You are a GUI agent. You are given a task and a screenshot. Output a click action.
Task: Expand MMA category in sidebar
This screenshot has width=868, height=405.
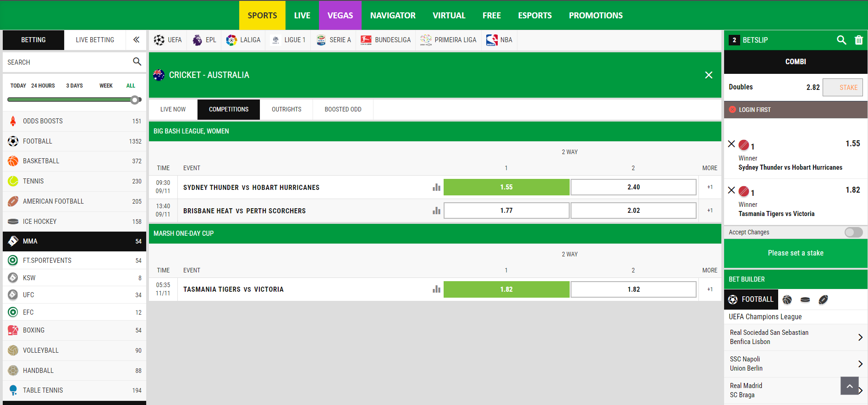tap(75, 241)
